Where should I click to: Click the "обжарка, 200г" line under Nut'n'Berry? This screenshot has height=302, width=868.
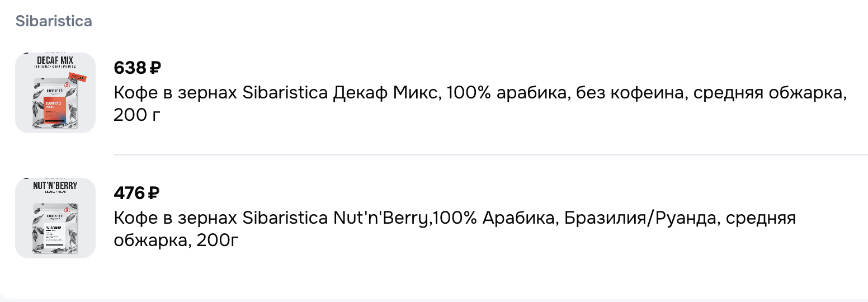[176, 240]
